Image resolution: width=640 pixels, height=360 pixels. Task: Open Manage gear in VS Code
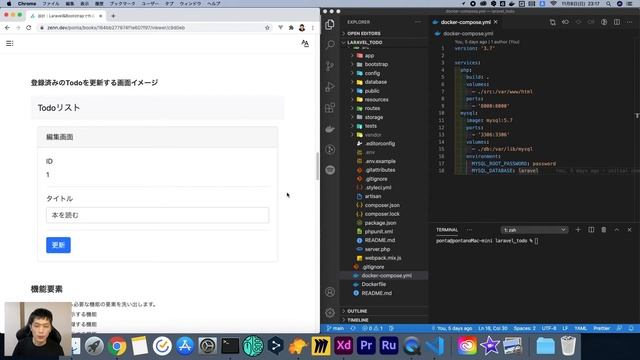coord(330,313)
